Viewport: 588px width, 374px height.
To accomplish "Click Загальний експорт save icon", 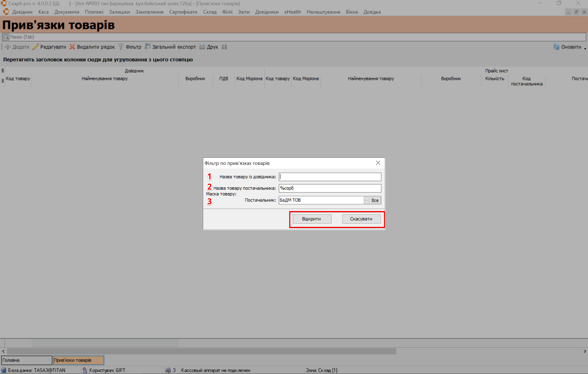I will 147,47.
